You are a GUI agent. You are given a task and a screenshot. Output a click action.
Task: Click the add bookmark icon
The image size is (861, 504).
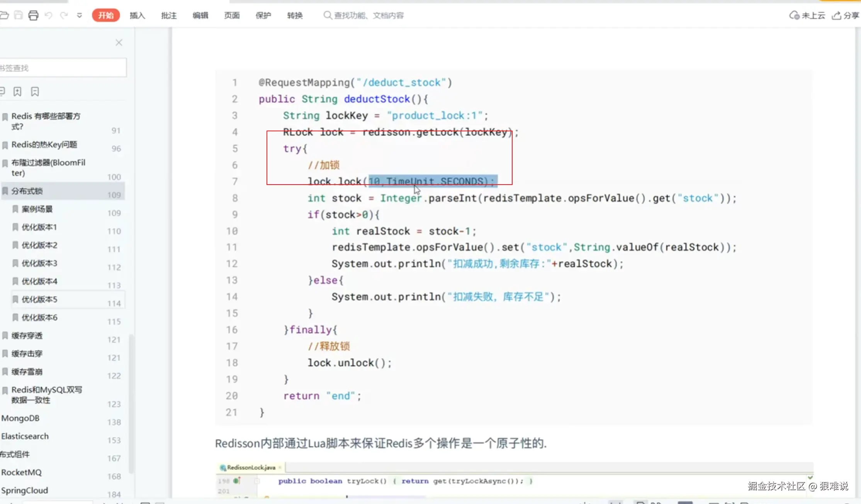coord(17,92)
